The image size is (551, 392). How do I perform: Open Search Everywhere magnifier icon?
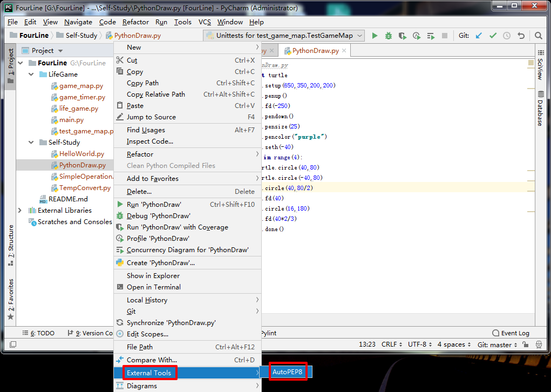tap(539, 36)
